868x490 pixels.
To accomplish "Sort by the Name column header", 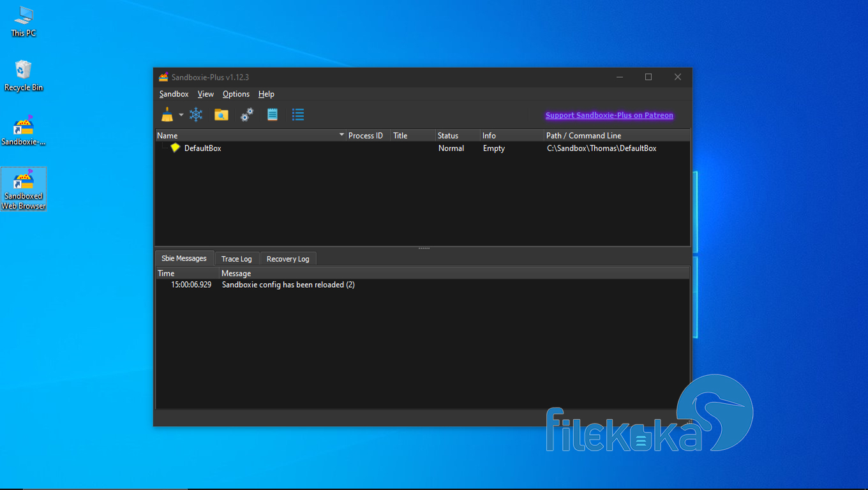I will click(251, 135).
